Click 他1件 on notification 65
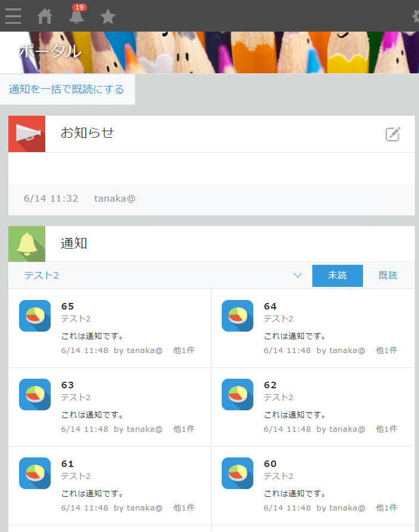Screen dimensions: 419x532 [184, 350]
